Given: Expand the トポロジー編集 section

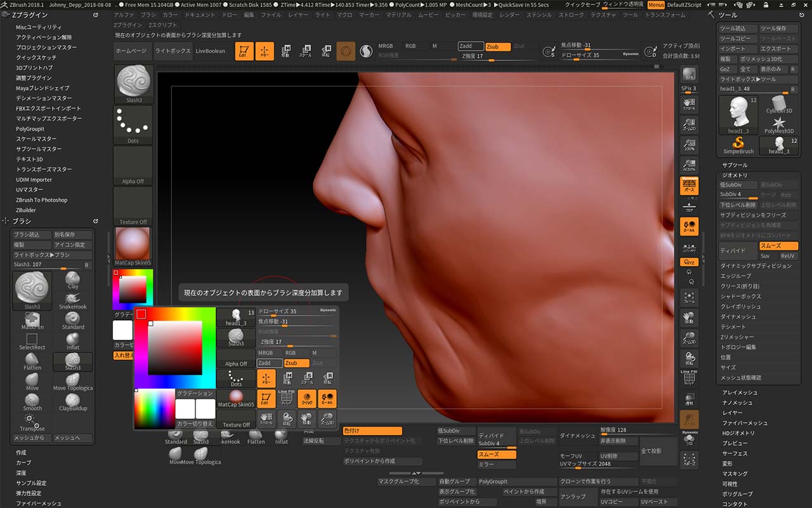Looking at the screenshot, I should tap(738, 347).
